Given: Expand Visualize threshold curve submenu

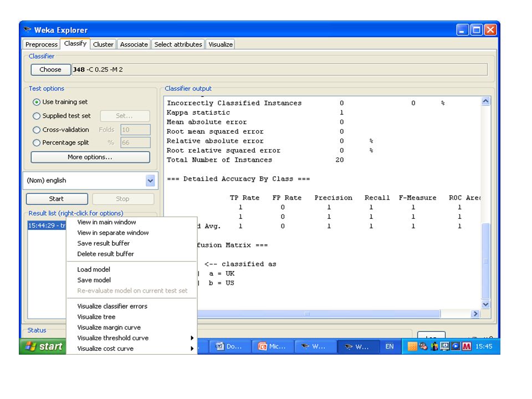Looking at the screenshot, I should (x=132, y=338).
